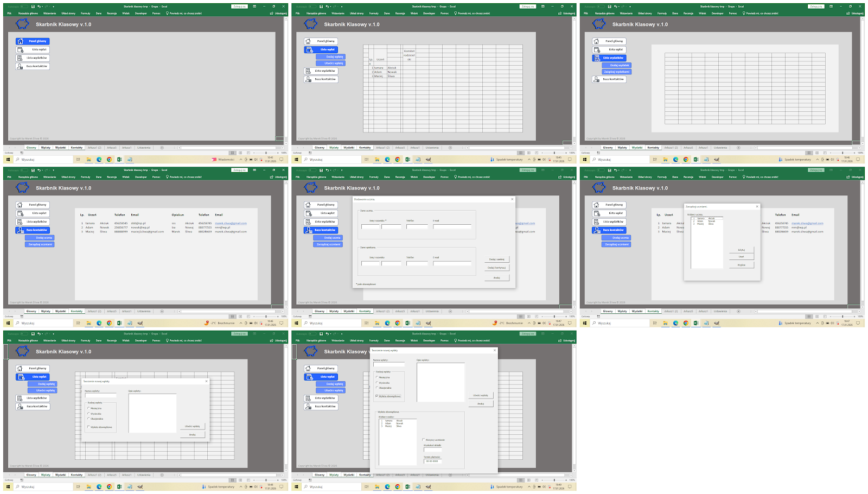Click the Udostępnij share icon in Dodawanie ucznia window
The height and width of the screenshot is (494, 868).
tap(560, 177)
